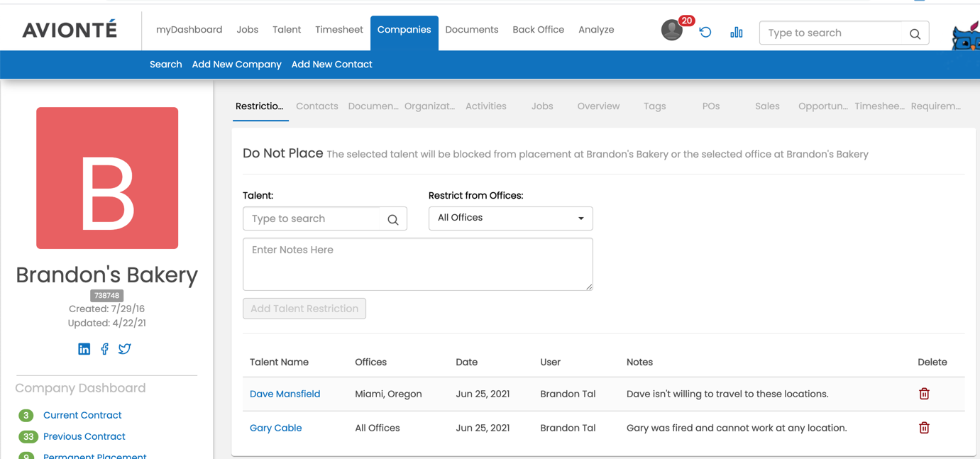Click the Avionté logo
This screenshot has width=980, height=459.
[x=70, y=30]
